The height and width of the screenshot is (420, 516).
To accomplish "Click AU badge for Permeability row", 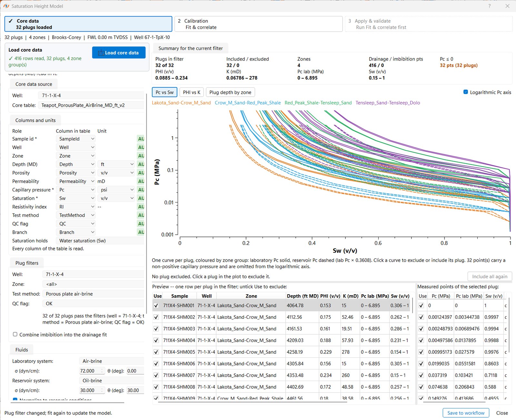I will point(141,181).
